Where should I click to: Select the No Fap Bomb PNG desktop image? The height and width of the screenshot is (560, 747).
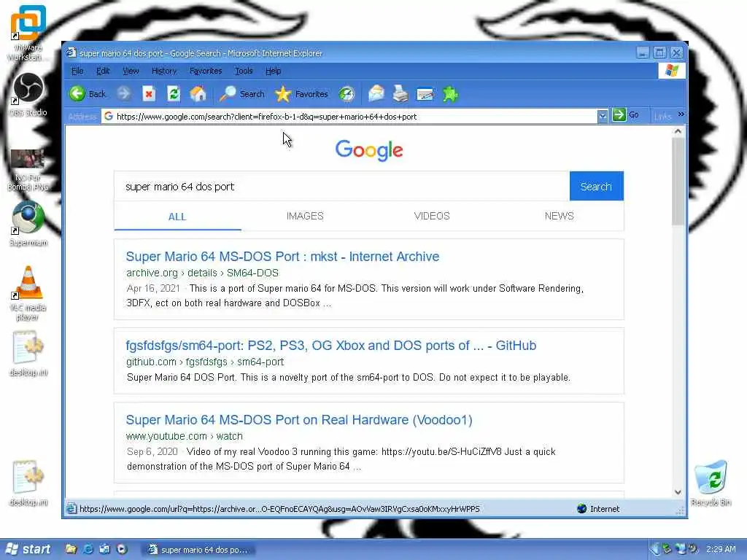click(28, 169)
